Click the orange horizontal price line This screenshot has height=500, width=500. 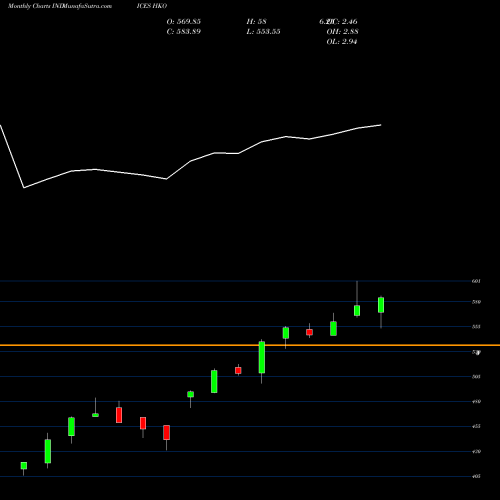tap(250, 345)
